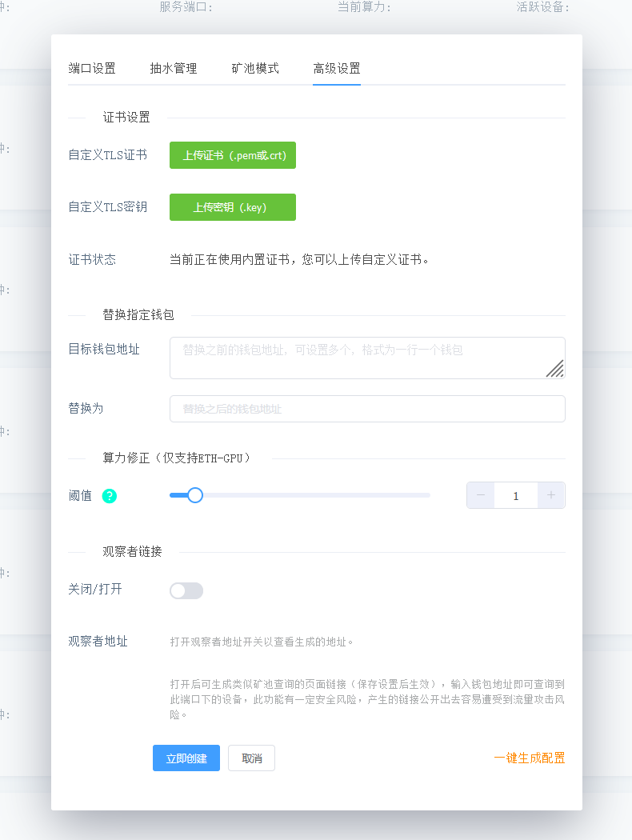
Task: Click the 观察者链接 section heading
Action: 132,552
